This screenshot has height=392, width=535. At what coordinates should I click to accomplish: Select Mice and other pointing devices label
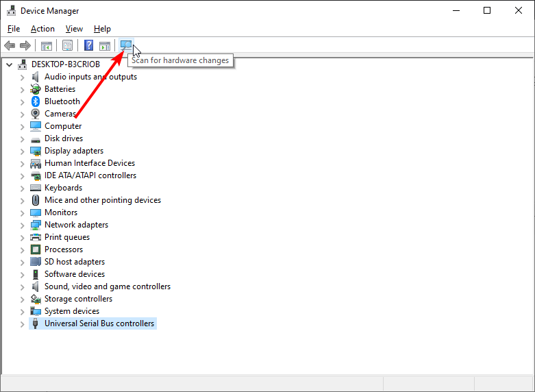(103, 200)
